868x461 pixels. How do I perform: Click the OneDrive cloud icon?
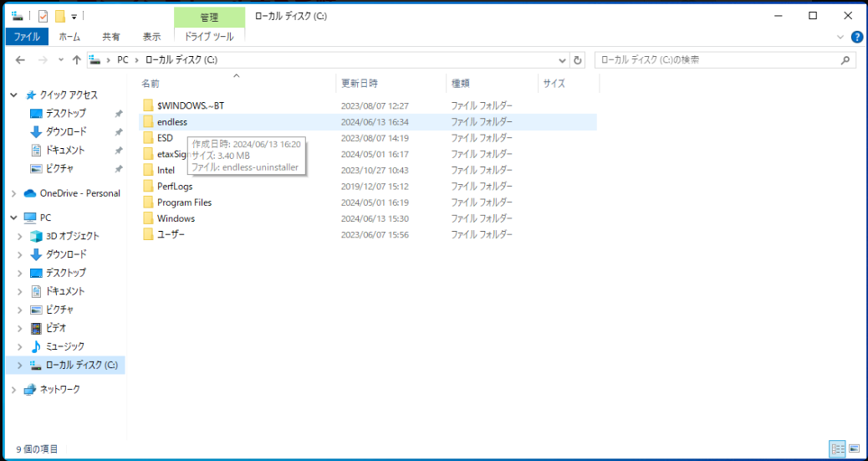30,193
